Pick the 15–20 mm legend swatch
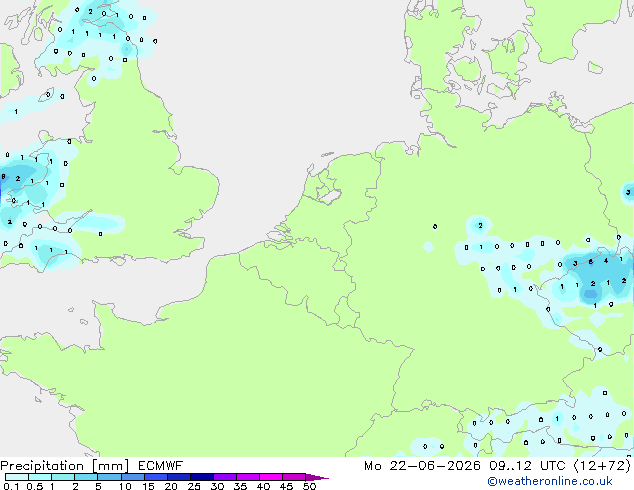The image size is (634, 490). tap(156, 477)
